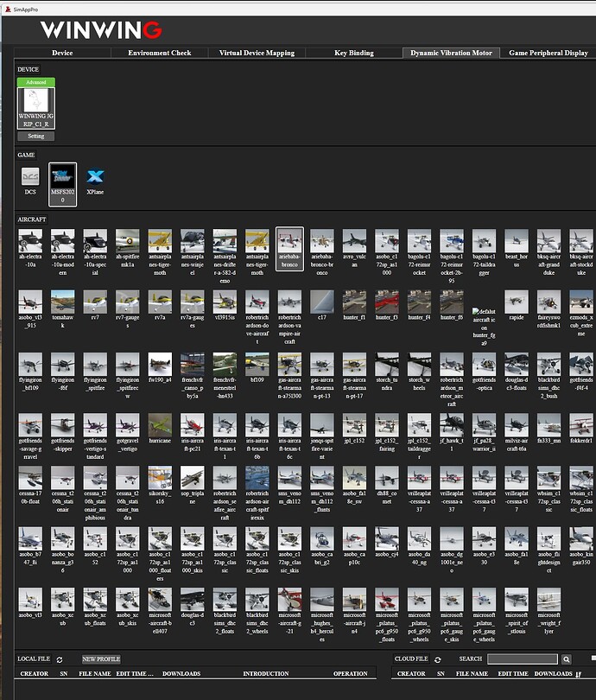Select the rapide aircraft
Image resolution: width=596 pixels, height=700 pixels.
[x=517, y=302]
